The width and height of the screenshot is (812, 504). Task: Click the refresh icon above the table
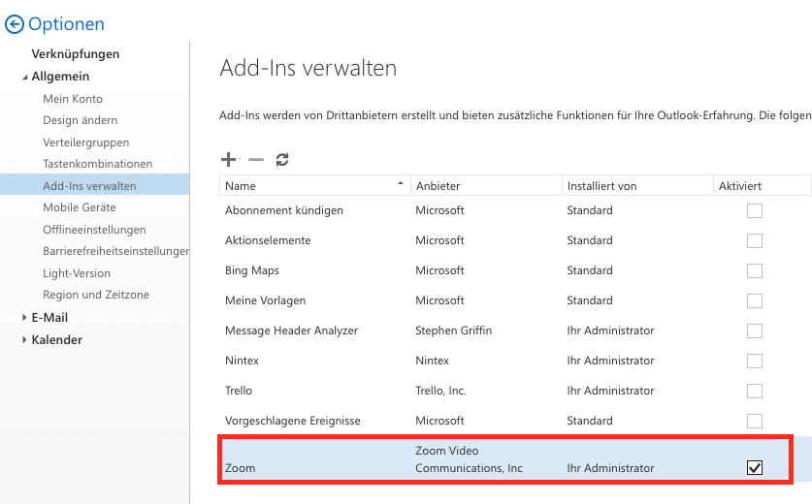[282, 160]
